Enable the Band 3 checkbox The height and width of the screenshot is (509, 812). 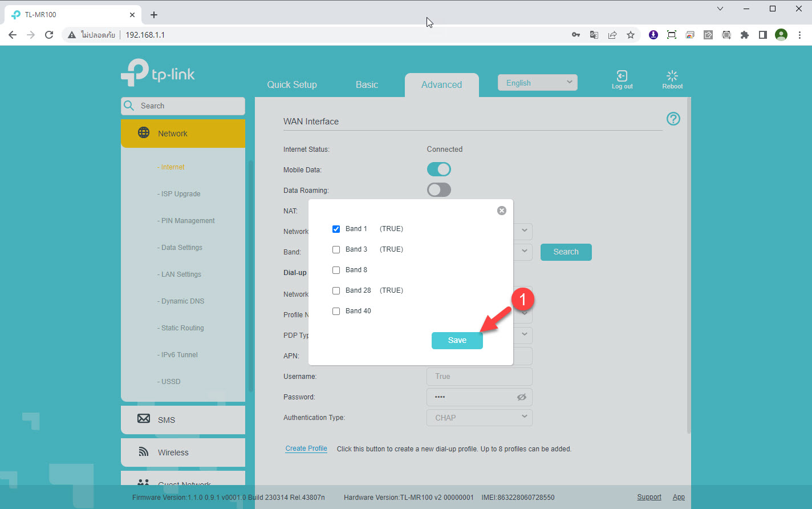[x=336, y=249]
